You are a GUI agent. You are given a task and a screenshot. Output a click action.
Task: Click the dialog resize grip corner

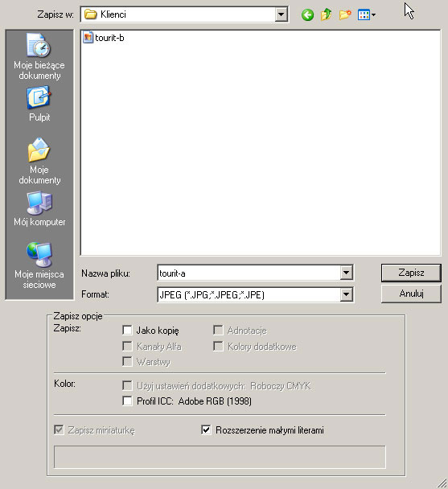click(442, 483)
